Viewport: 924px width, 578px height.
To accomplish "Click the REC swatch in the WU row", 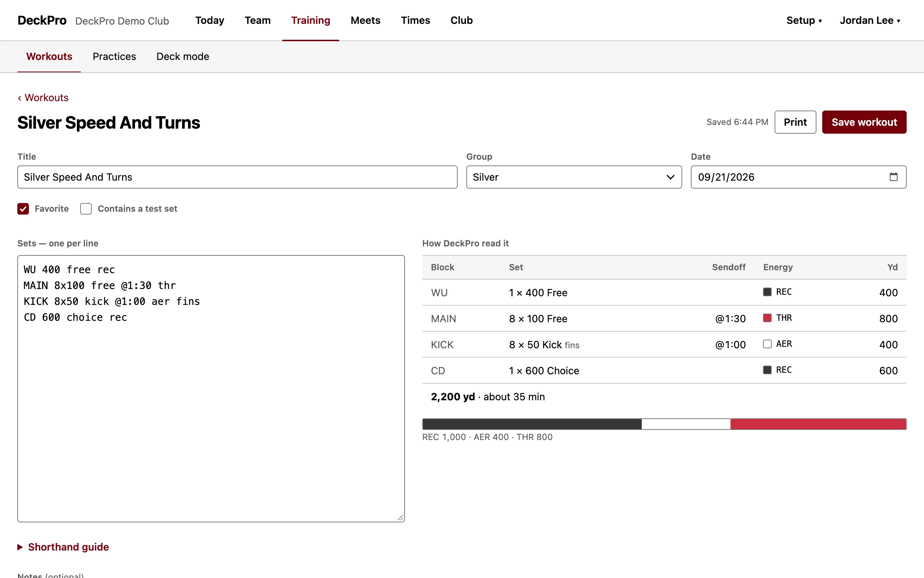I will point(767,292).
